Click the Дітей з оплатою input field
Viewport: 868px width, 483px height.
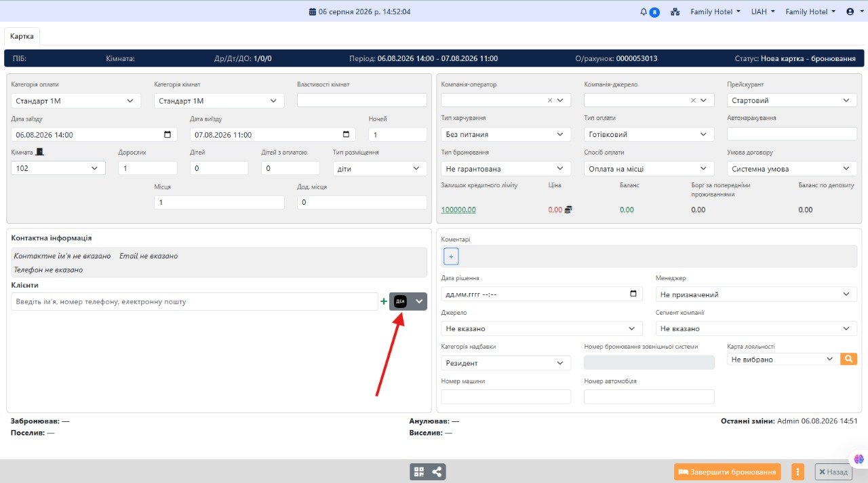click(x=290, y=168)
